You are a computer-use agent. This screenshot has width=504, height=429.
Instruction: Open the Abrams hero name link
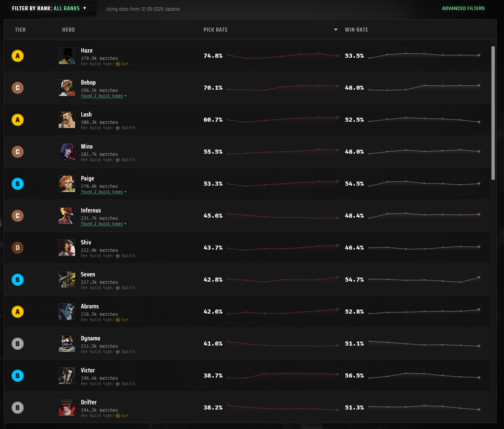[x=90, y=306]
